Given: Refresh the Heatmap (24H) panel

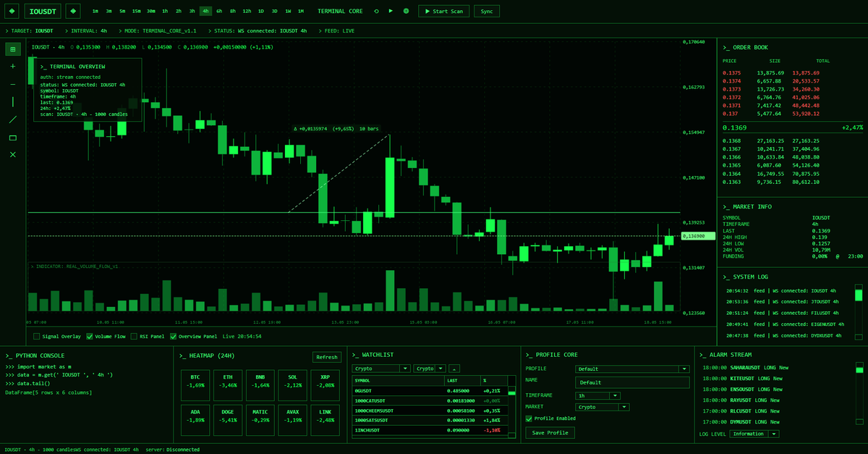Looking at the screenshot, I should [x=326, y=357].
